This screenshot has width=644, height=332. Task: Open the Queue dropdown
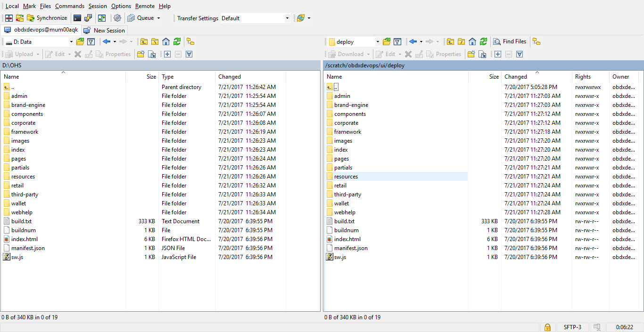[158, 18]
